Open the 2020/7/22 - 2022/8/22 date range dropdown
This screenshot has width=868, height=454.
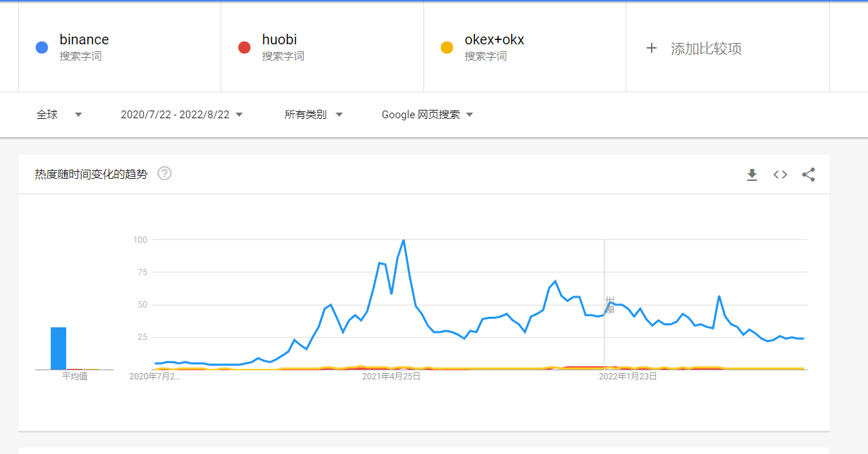[182, 115]
